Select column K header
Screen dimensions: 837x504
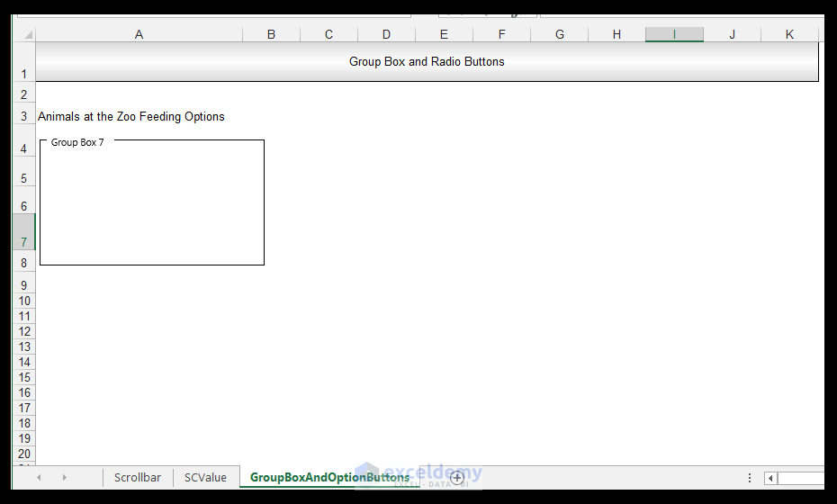click(789, 35)
